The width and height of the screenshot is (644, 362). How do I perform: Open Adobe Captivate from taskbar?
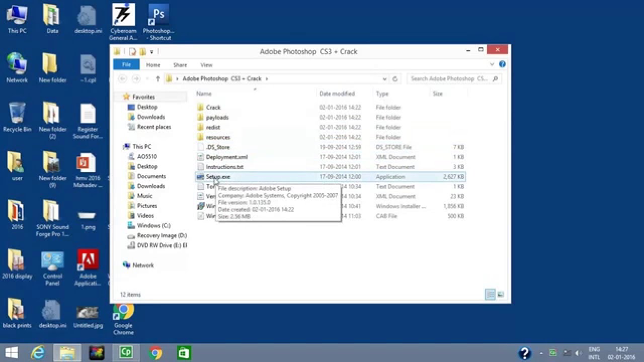[x=125, y=352]
